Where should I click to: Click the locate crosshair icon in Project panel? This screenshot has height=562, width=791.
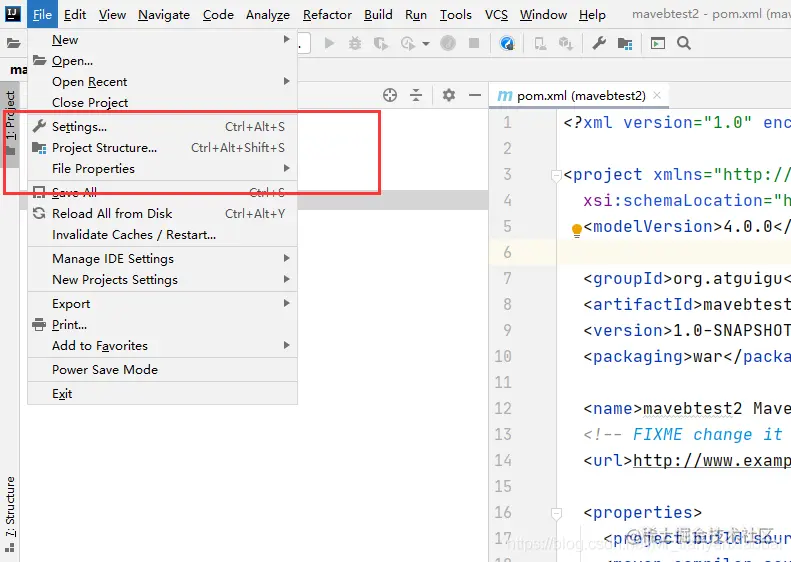point(390,95)
